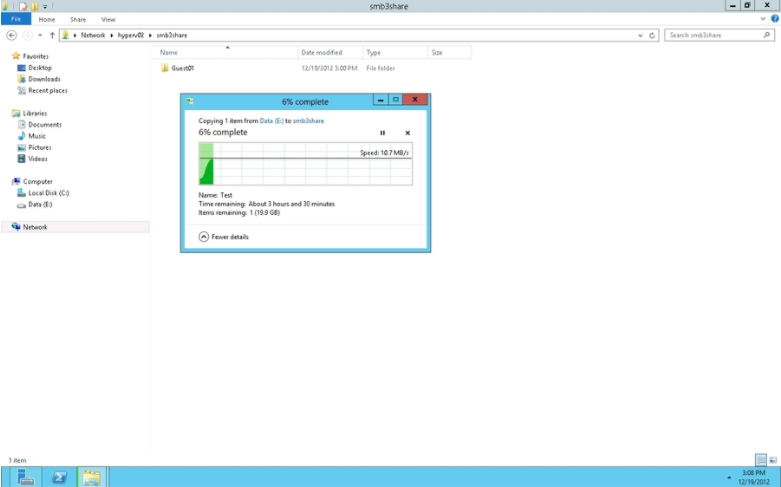Collapse the dialog with Fewer details
Viewport: 781px width, 487px height.
[224, 237]
